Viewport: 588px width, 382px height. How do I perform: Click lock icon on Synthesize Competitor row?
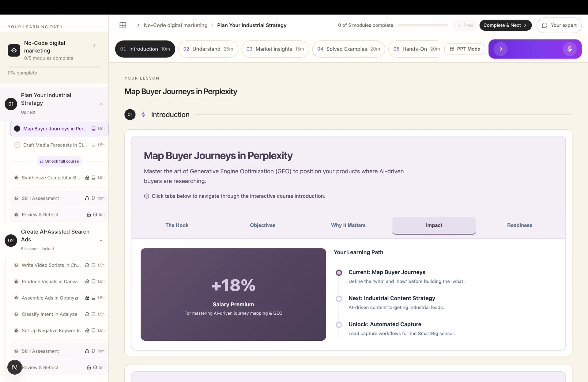pos(87,178)
